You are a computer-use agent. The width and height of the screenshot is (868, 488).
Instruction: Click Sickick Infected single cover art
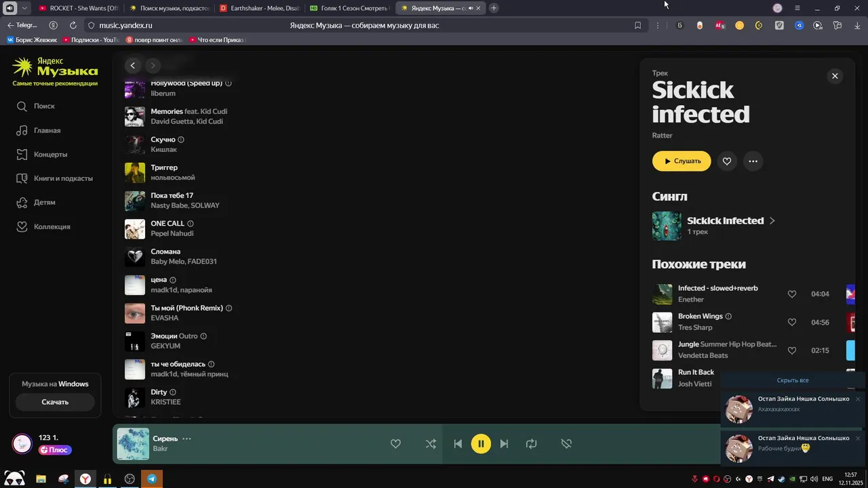[667, 226]
